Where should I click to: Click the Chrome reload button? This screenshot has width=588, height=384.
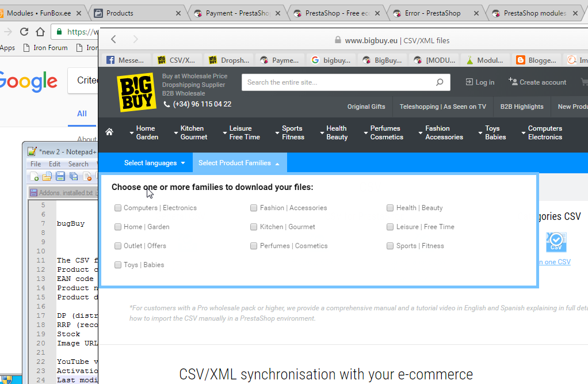click(x=24, y=32)
